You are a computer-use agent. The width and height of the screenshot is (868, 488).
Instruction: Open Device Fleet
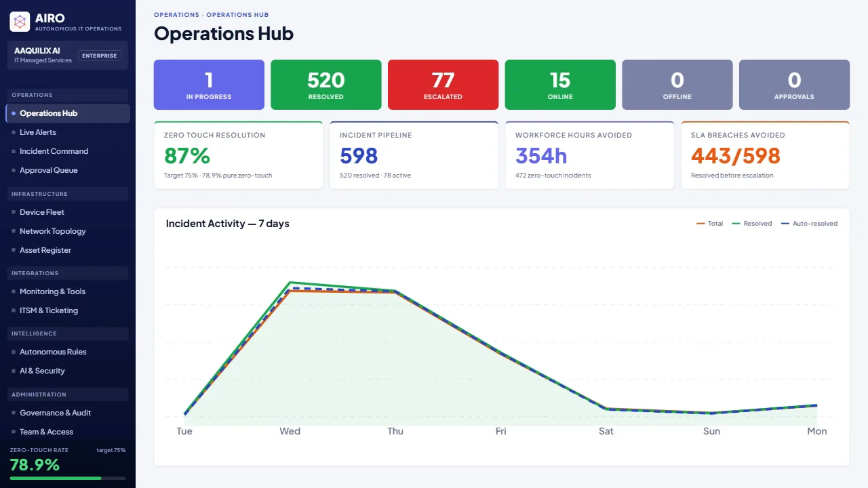[x=68, y=212]
